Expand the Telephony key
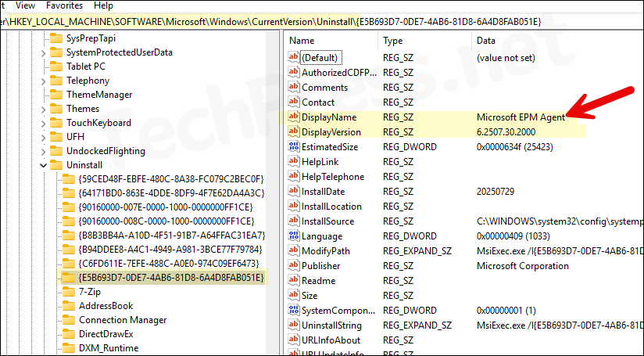Image resolution: width=644 pixels, height=356 pixels. pos(44,81)
